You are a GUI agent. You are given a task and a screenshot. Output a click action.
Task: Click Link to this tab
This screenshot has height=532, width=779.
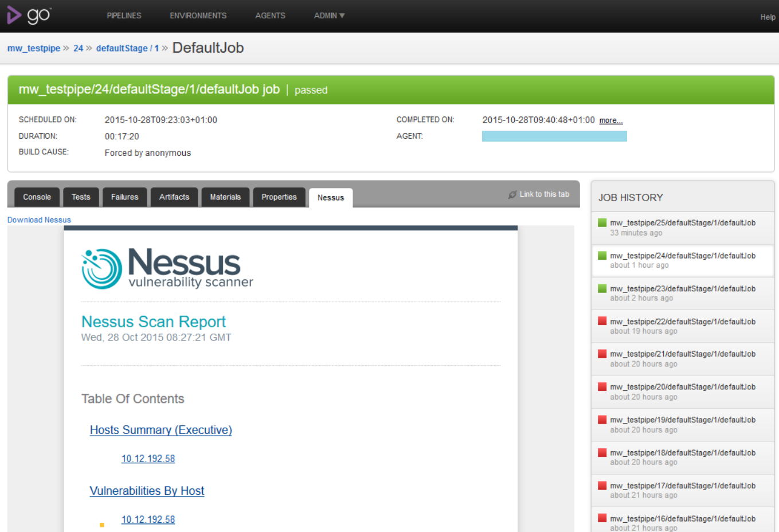[x=544, y=194]
